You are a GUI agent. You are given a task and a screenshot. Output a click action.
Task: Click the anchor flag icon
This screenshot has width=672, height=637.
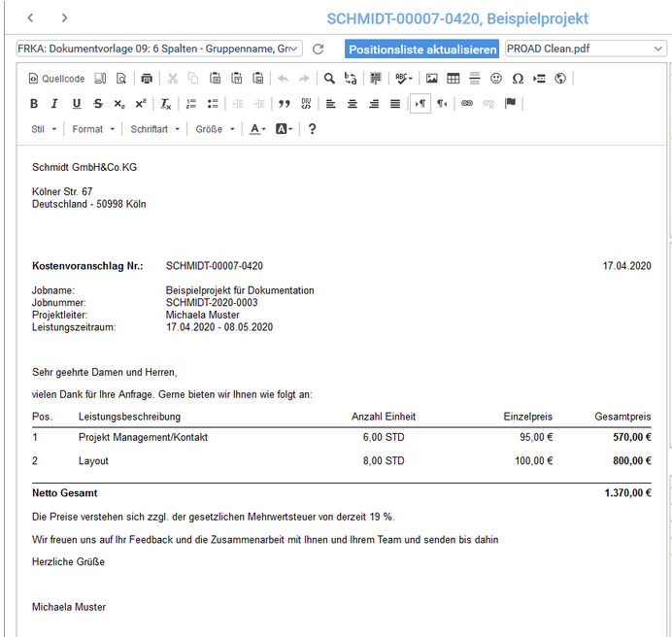(x=511, y=104)
